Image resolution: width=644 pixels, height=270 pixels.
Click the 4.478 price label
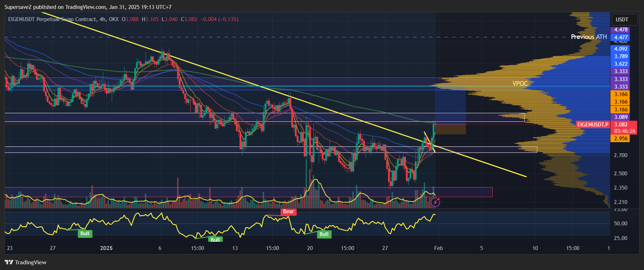620,30
